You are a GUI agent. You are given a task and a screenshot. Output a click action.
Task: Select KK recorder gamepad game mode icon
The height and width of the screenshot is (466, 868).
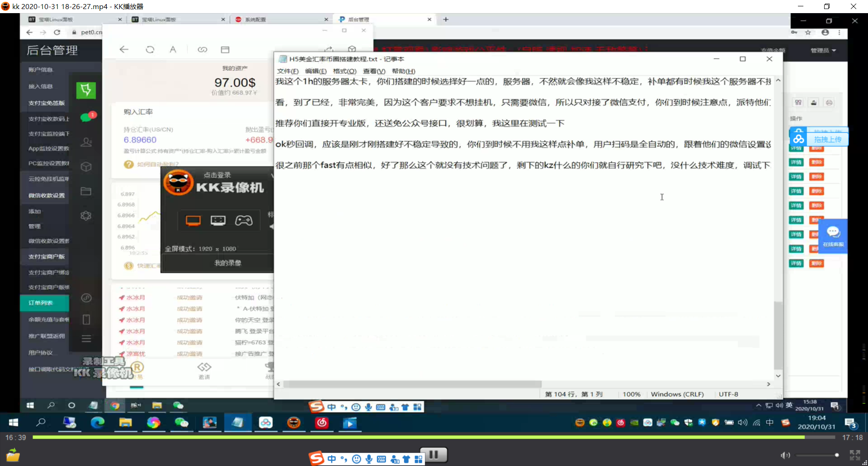point(244,220)
